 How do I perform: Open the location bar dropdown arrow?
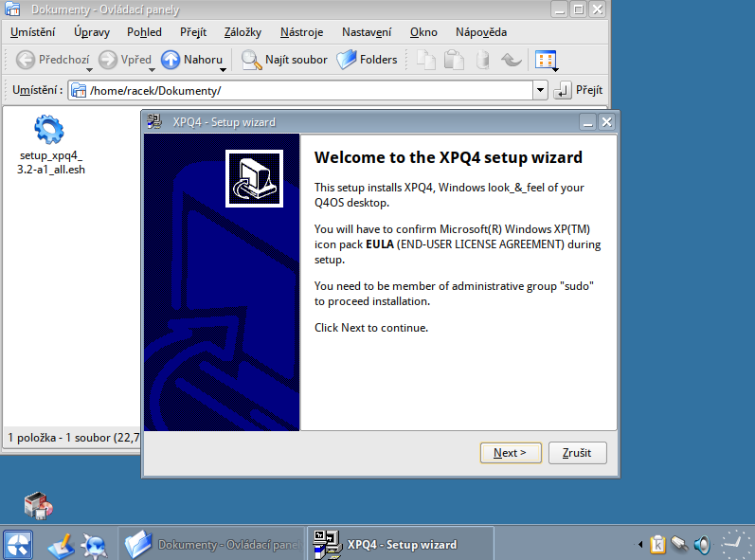tap(540, 90)
